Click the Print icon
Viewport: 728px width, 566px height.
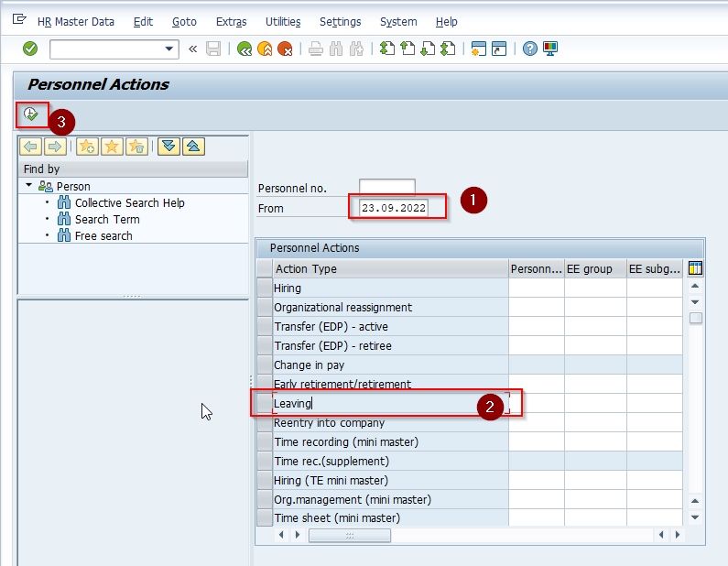point(316,49)
